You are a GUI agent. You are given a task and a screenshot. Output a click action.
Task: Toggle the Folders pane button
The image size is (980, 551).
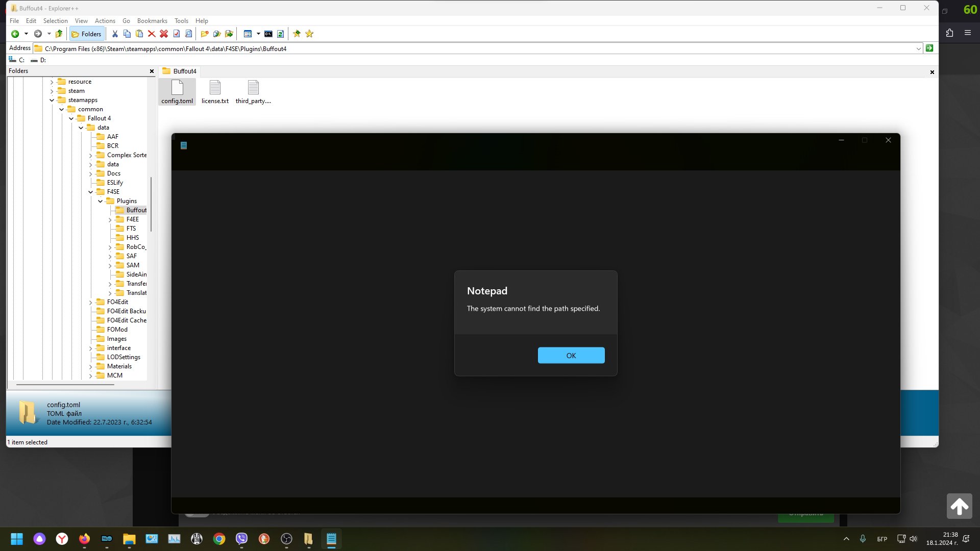(x=87, y=34)
